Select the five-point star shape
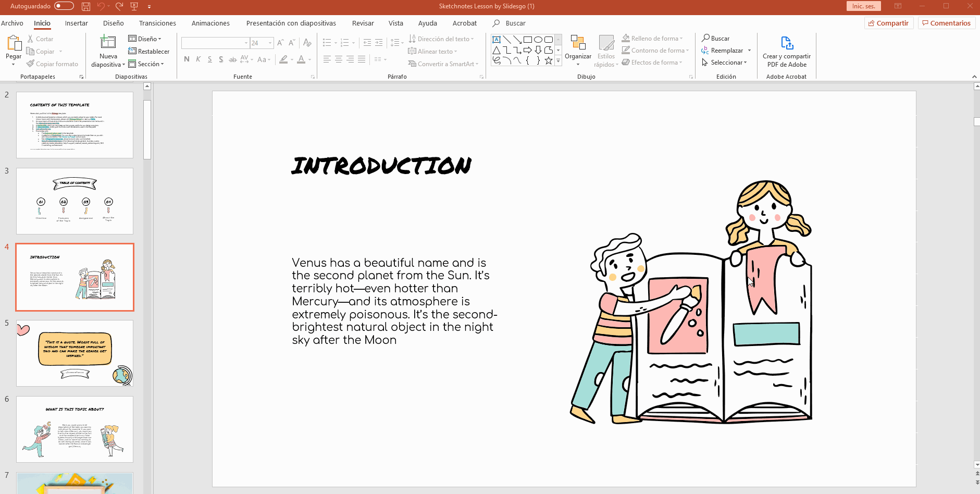The image size is (980, 494). [x=549, y=60]
